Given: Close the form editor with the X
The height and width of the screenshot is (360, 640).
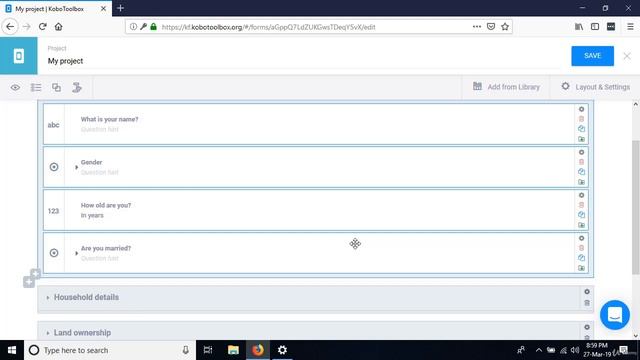Looking at the screenshot, I should pos(627,56).
